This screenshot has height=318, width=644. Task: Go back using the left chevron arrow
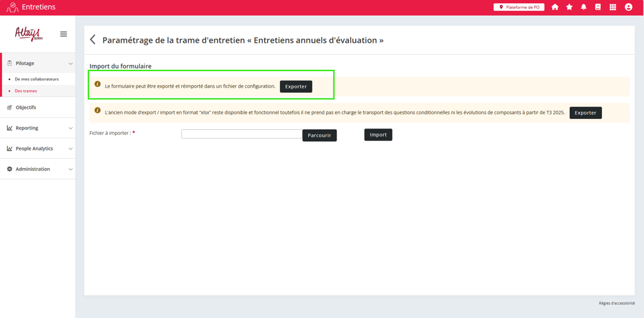tap(93, 40)
